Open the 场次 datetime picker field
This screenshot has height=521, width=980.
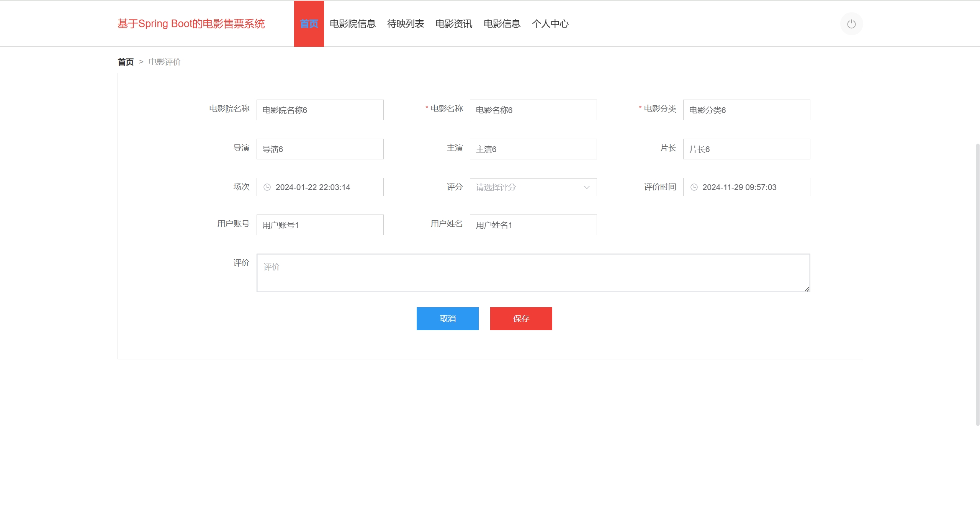point(320,187)
